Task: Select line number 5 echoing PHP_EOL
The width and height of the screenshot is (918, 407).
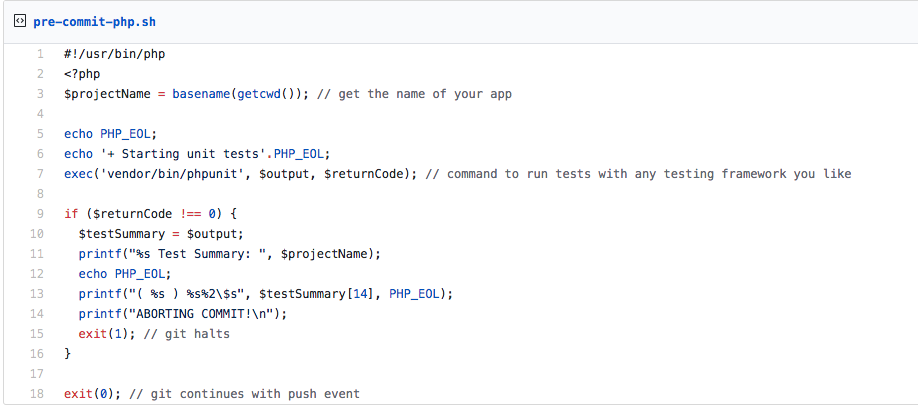Action: pyautogui.click(x=40, y=134)
